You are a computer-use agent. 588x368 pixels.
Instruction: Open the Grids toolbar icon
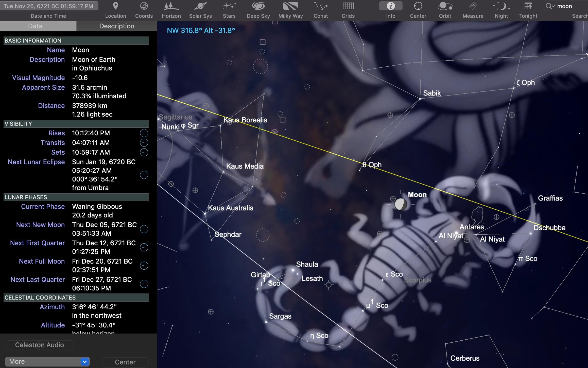pos(348,6)
